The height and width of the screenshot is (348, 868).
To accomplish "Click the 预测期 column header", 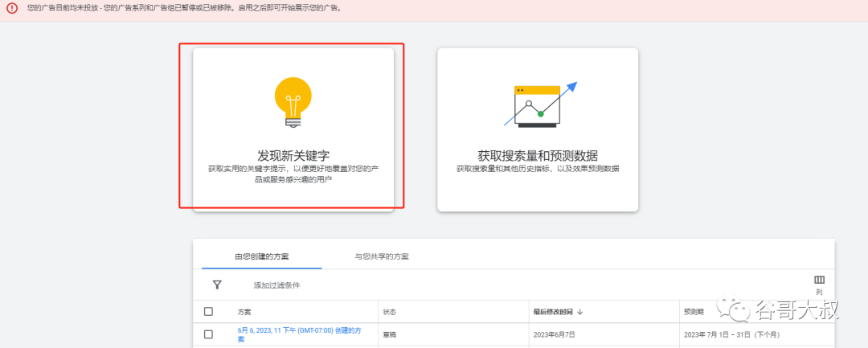I will pyautogui.click(x=694, y=312).
